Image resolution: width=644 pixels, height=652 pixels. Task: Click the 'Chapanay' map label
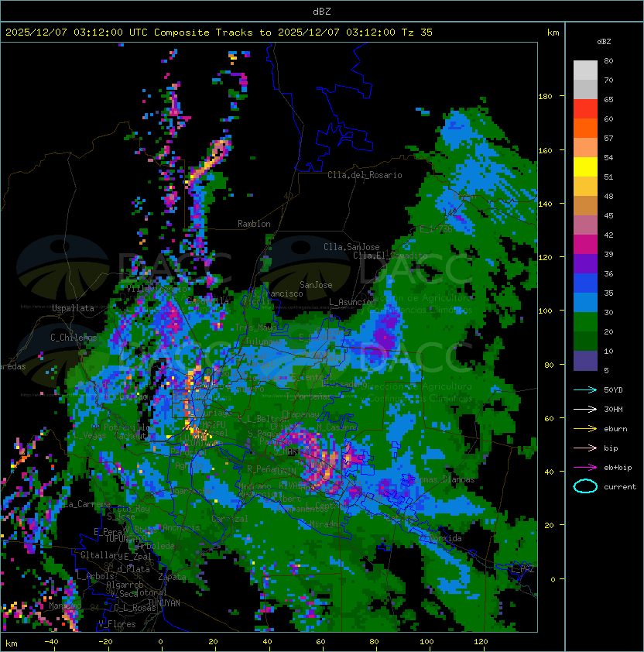300,414
